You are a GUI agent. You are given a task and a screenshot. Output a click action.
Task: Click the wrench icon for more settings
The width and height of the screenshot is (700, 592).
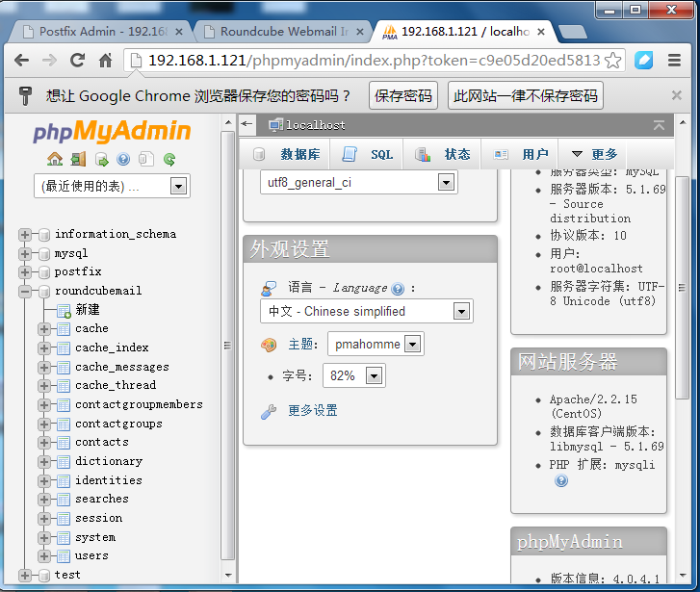269,411
